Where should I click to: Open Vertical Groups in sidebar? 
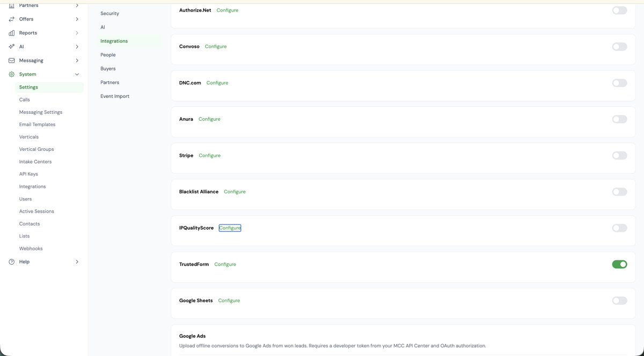(36, 149)
